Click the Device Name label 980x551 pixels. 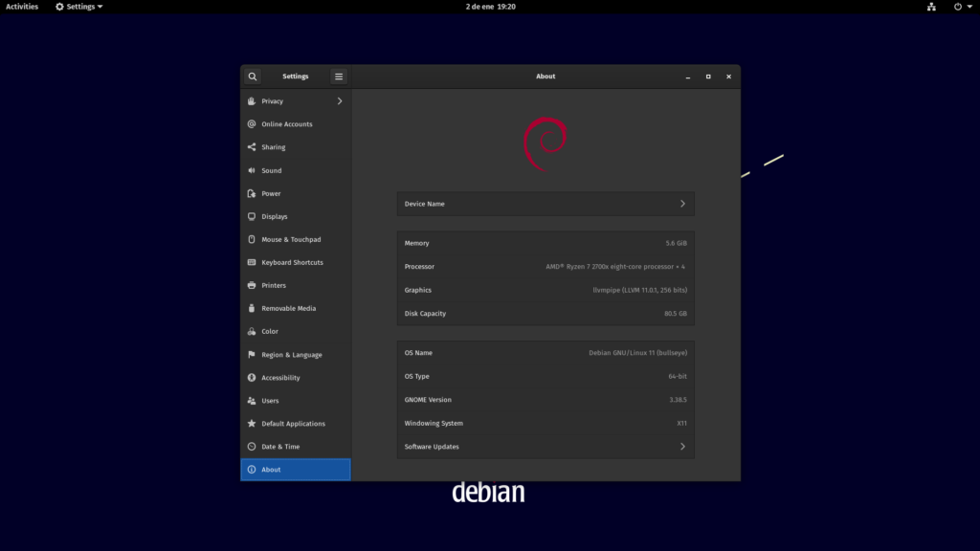point(424,204)
